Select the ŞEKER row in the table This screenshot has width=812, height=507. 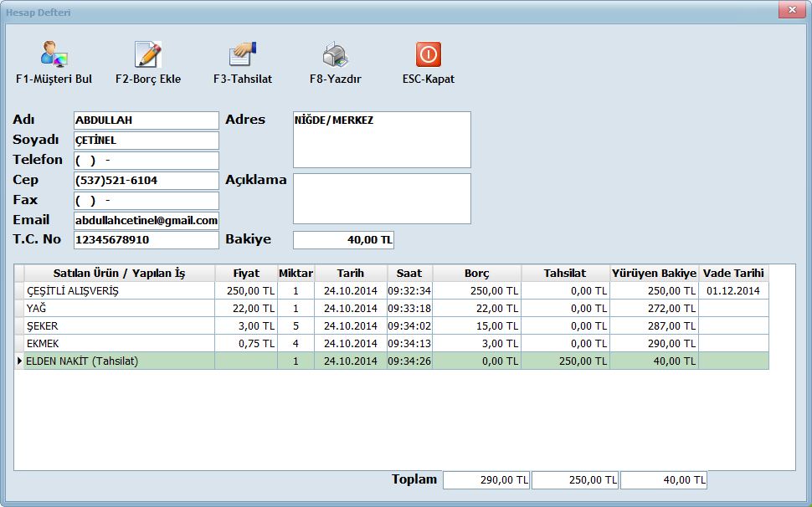pyautogui.click(x=117, y=326)
